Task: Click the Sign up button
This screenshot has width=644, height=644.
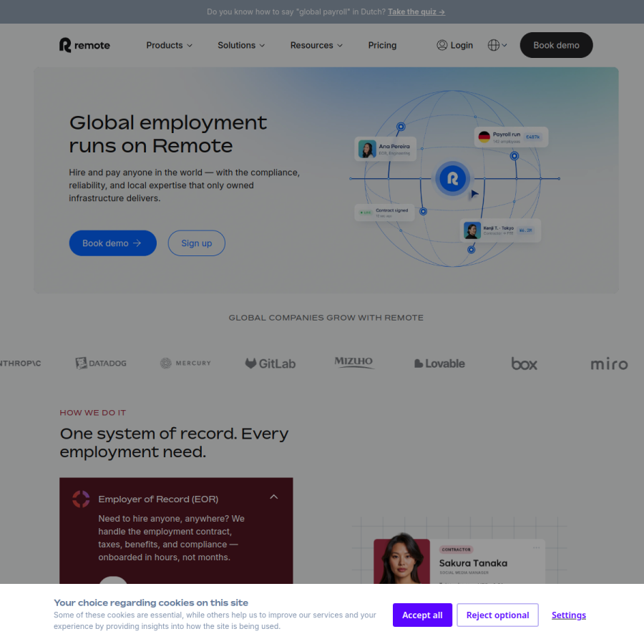Action: [196, 243]
